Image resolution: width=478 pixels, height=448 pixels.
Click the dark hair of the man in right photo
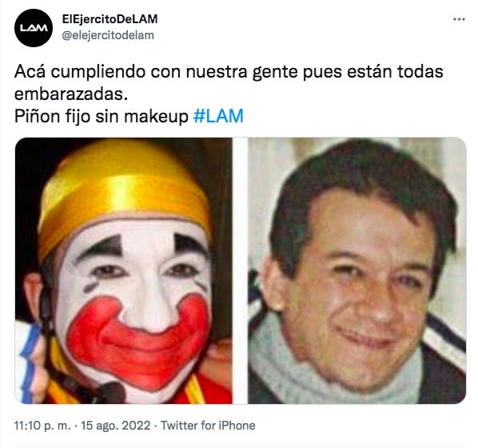pyautogui.click(x=360, y=180)
